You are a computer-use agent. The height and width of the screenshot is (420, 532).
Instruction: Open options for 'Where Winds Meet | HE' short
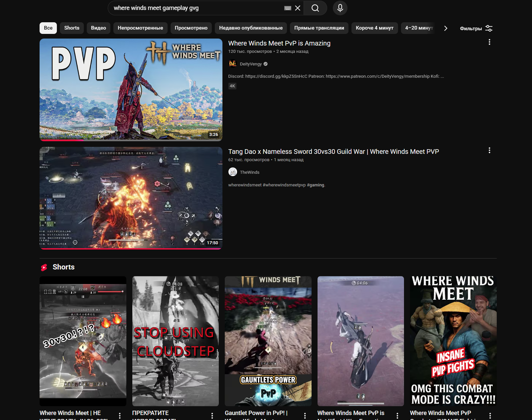[x=120, y=416]
